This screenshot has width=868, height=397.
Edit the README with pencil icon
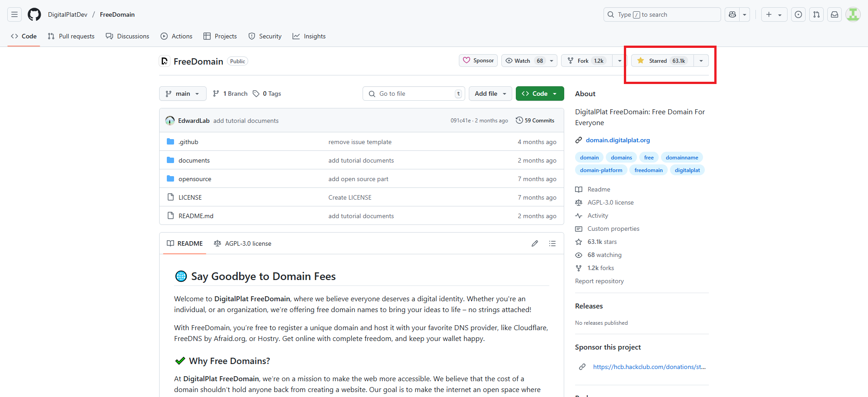(535, 243)
